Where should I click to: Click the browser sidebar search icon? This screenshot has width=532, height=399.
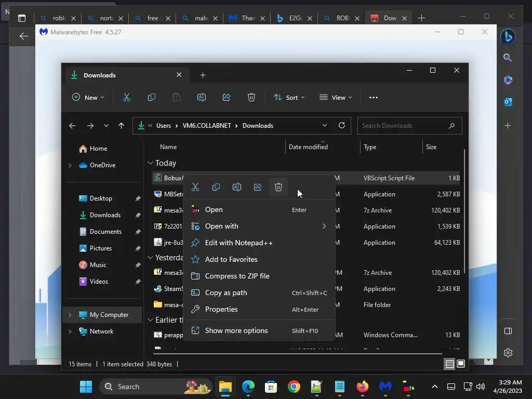point(508,58)
